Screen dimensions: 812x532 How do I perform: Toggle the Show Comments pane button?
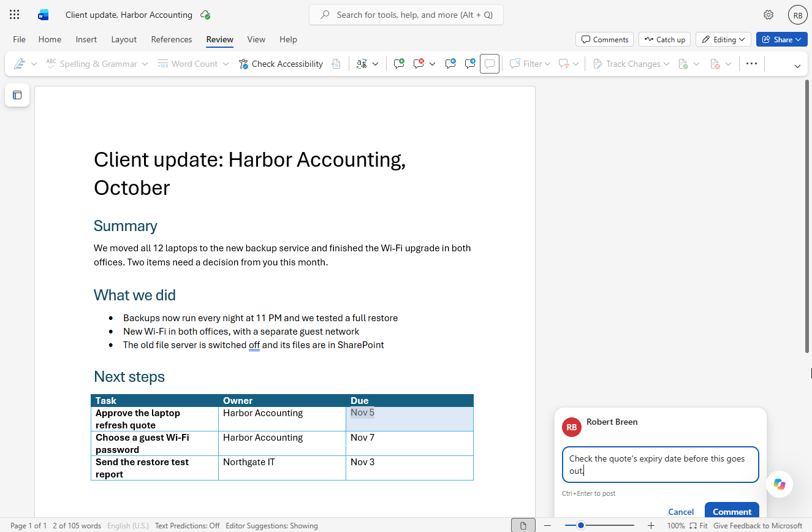click(490, 64)
